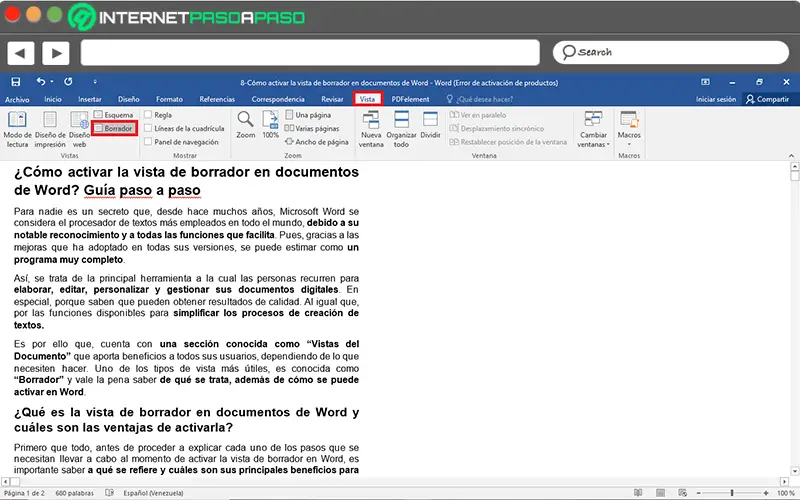The width and height of the screenshot is (800, 500).
Task: Switch to Modo de lectura view
Action: (17, 129)
